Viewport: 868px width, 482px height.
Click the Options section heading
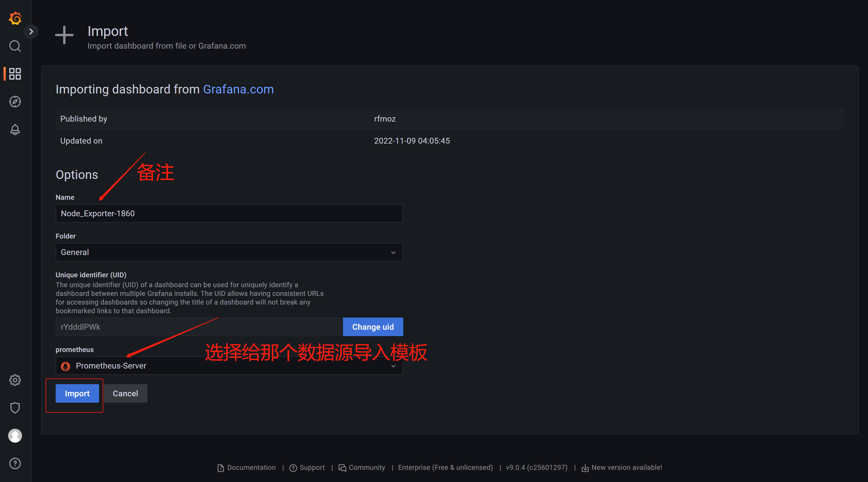(x=77, y=175)
